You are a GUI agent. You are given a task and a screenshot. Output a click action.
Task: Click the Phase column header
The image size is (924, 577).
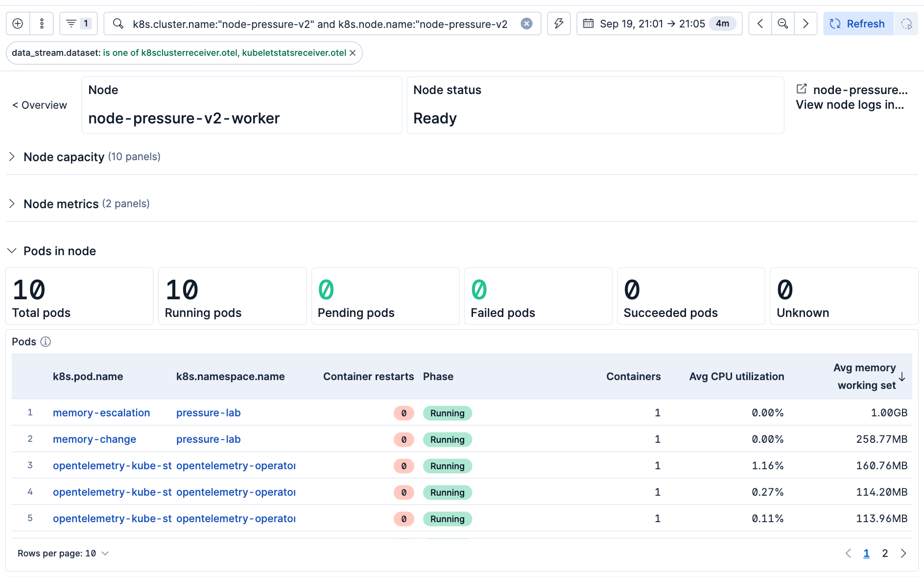click(438, 377)
